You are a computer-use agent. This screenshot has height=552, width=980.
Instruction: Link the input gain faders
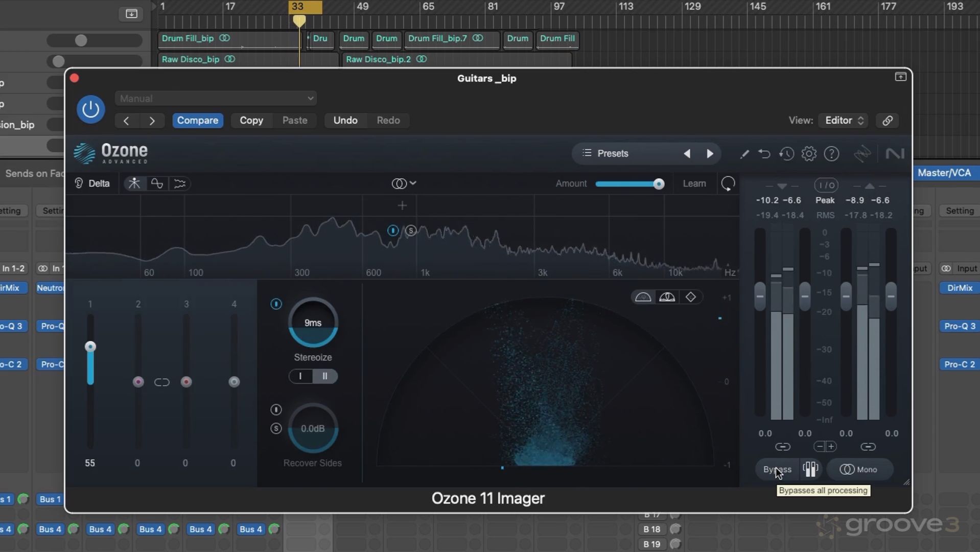coord(783,447)
